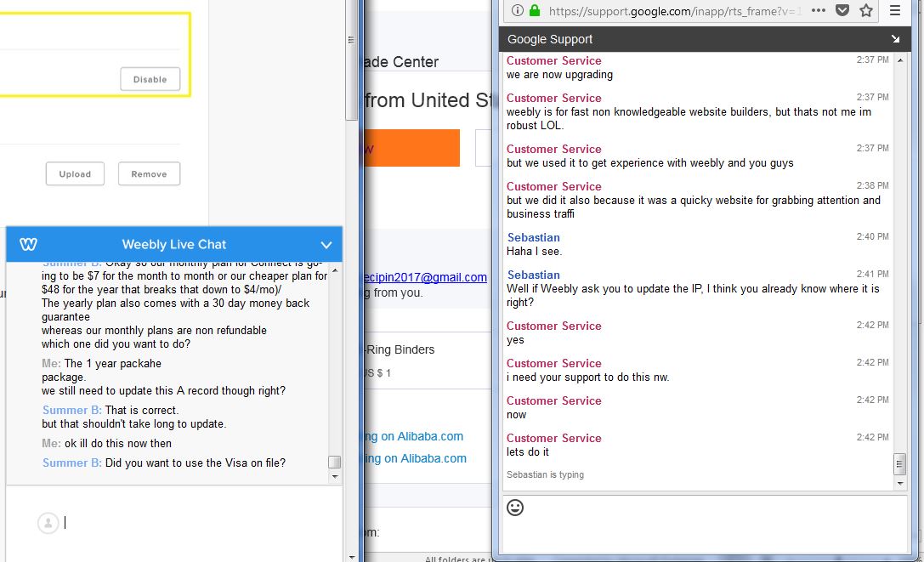Image resolution: width=924 pixels, height=562 pixels.
Task: Open the gmail.com email address link
Action: 426,277
